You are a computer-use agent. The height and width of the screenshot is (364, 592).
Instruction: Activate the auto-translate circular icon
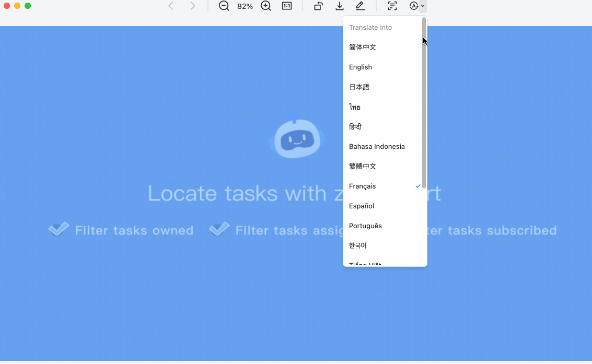pos(413,6)
